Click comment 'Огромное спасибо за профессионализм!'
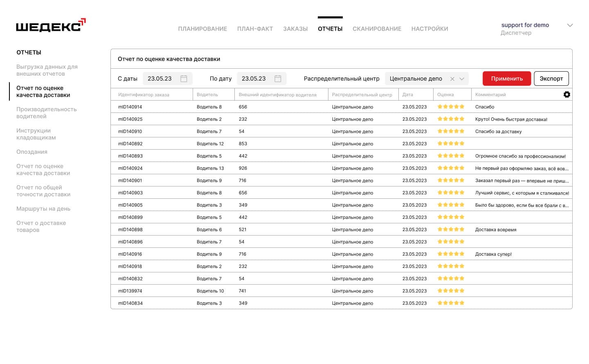Image resolution: width=589 pixels, height=364 pixels. coord(520,156)
